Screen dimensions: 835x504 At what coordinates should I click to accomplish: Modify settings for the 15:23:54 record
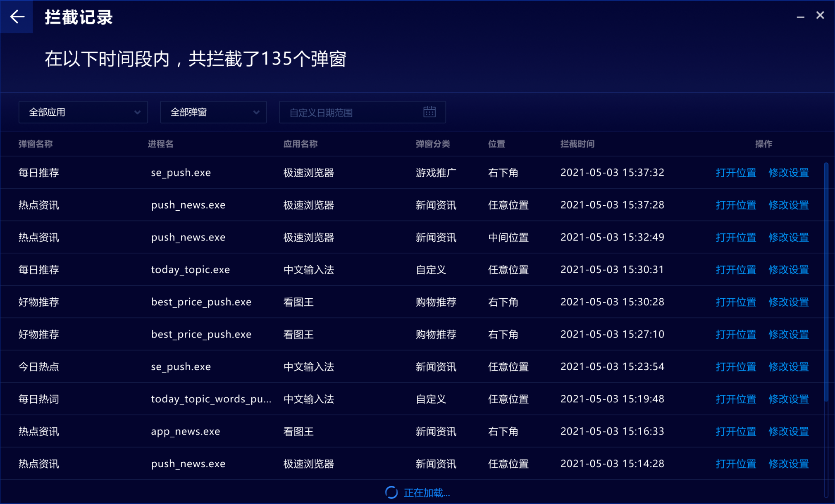point(788,367)
